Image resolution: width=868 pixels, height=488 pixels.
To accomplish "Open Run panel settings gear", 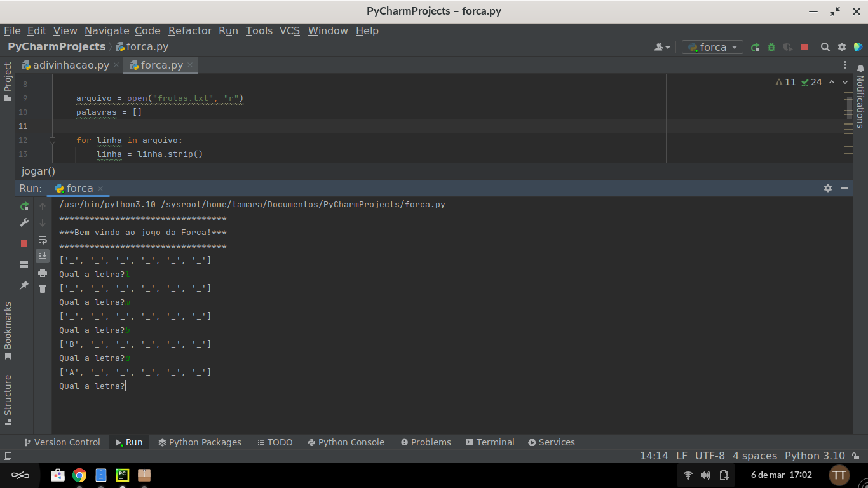I will [x=828, y=188].
